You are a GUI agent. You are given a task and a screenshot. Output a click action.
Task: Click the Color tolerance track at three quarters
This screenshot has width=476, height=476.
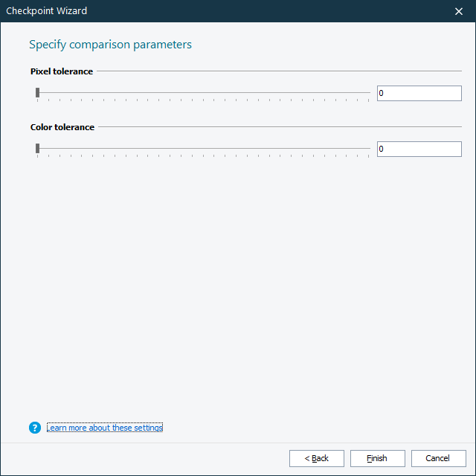(x=286, y=149)
